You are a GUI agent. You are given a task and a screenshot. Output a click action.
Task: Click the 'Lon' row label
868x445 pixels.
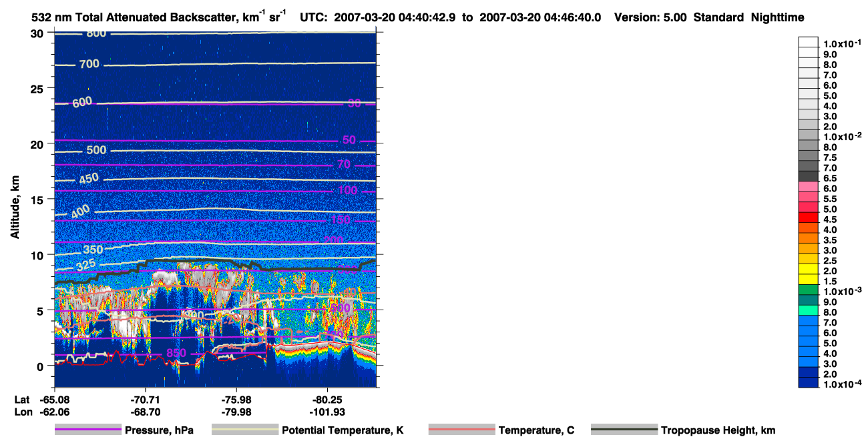point(23,412)
